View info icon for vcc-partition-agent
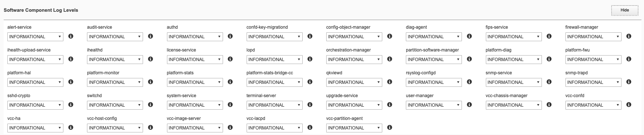The image size is (644, 135). [x=390, y=128]
